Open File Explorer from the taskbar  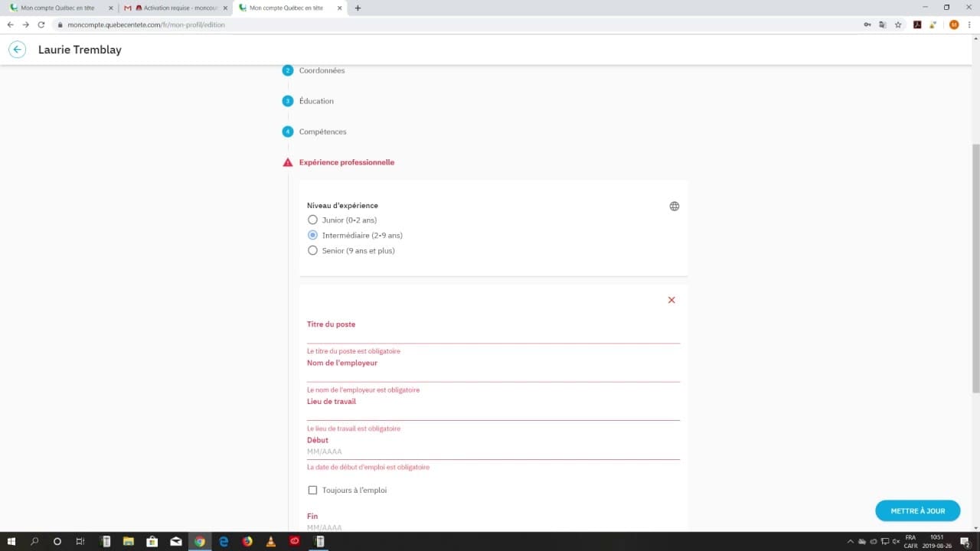(129, 541)
